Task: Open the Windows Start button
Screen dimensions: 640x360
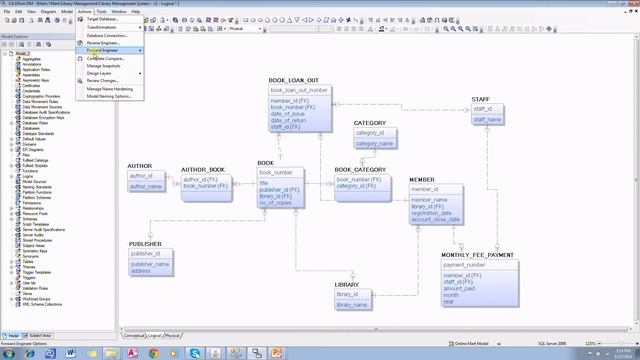Action: pyautogui.click(x=9, y=353)
